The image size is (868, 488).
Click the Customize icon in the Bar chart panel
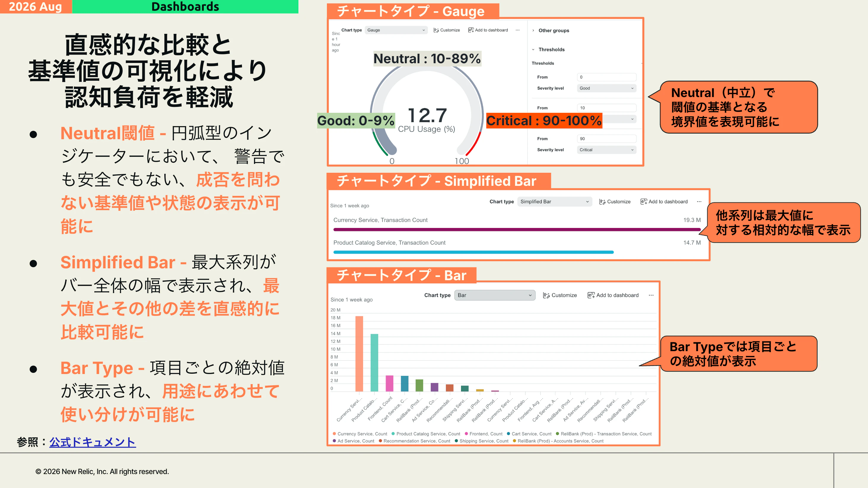[x=546, y=295]
